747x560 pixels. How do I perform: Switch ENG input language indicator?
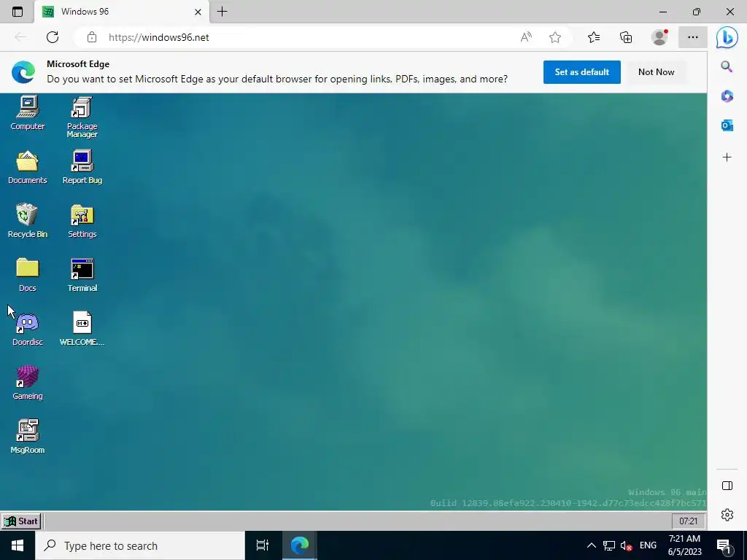648,545
